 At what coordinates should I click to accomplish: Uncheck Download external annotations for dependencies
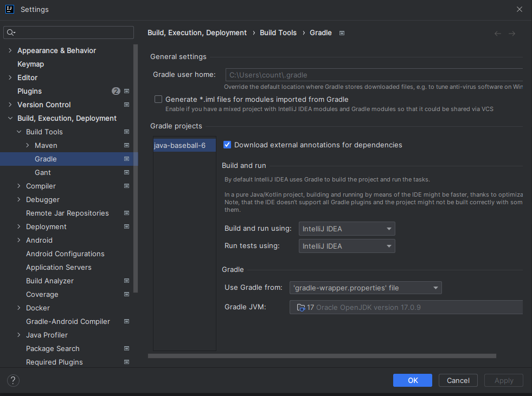[227, 145]
